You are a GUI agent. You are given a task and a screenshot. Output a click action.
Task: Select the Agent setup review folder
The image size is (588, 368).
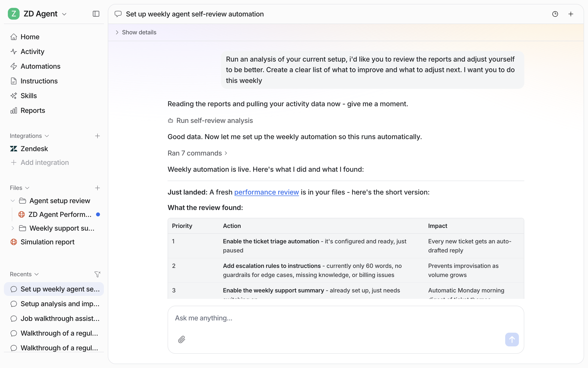[60, 201]
